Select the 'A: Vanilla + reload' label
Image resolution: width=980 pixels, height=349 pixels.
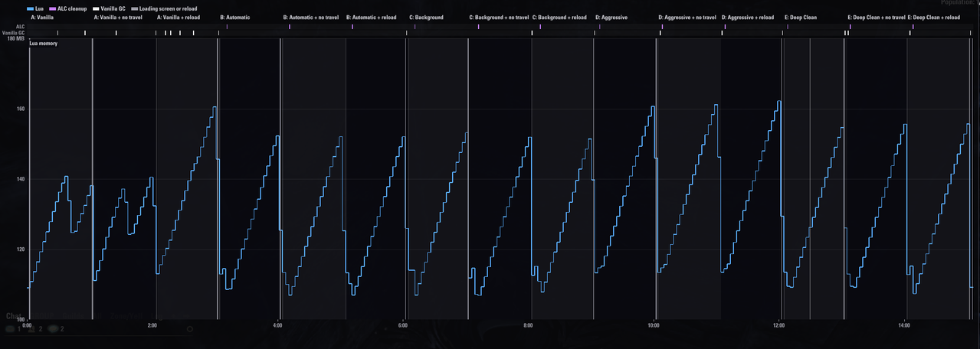(x=180, y=17)
